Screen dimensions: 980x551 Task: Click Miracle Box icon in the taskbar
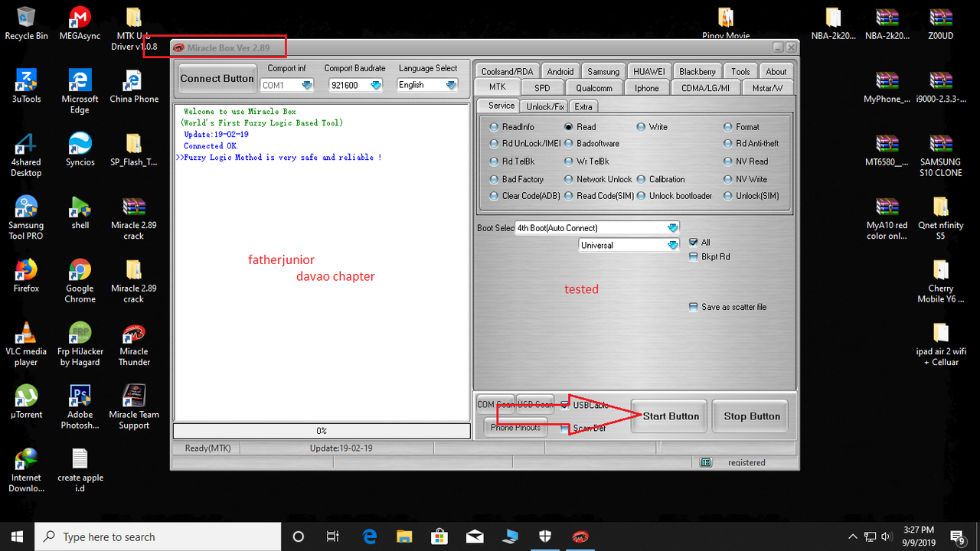tap(580, 536)
